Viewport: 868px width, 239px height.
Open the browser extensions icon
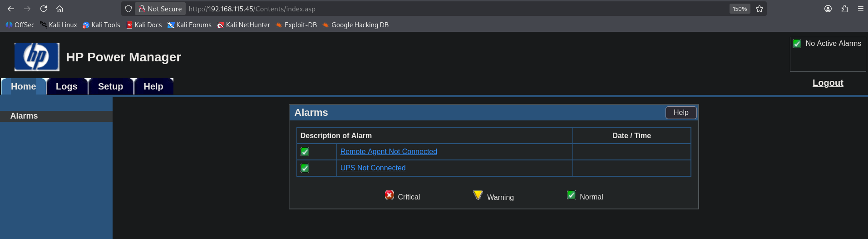click(x=844, y=9)
